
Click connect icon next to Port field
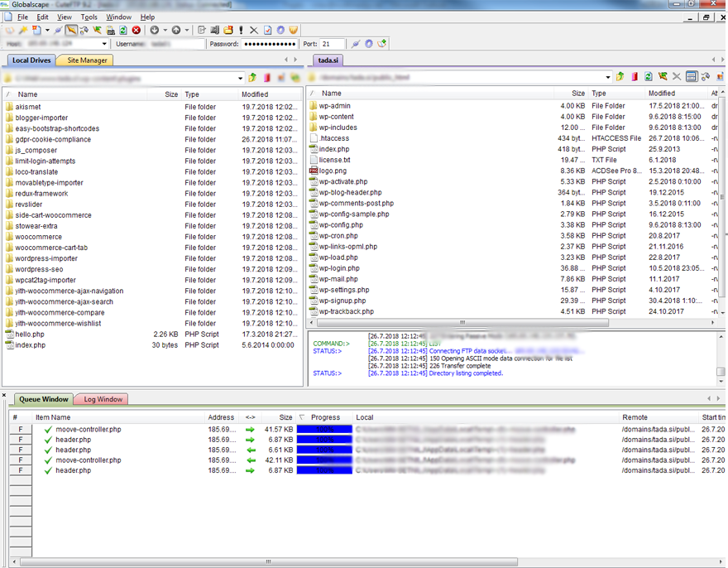pos(356,44)
